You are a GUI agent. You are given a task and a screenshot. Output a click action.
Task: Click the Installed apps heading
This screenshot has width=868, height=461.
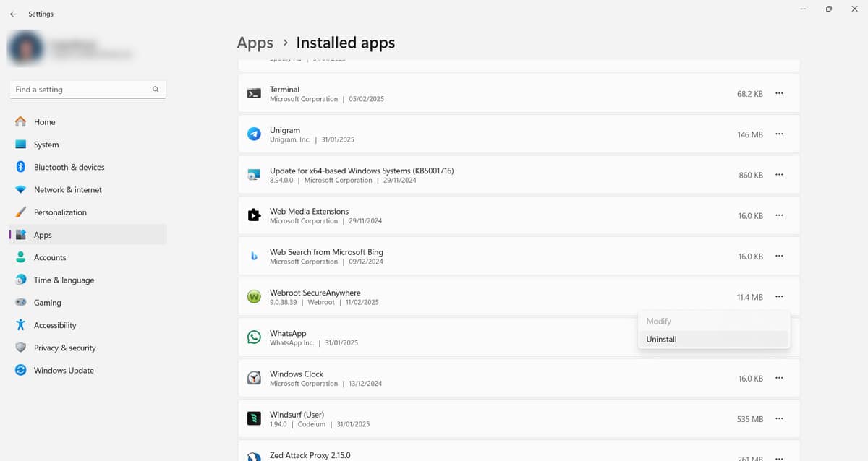[x=346, y=43]
